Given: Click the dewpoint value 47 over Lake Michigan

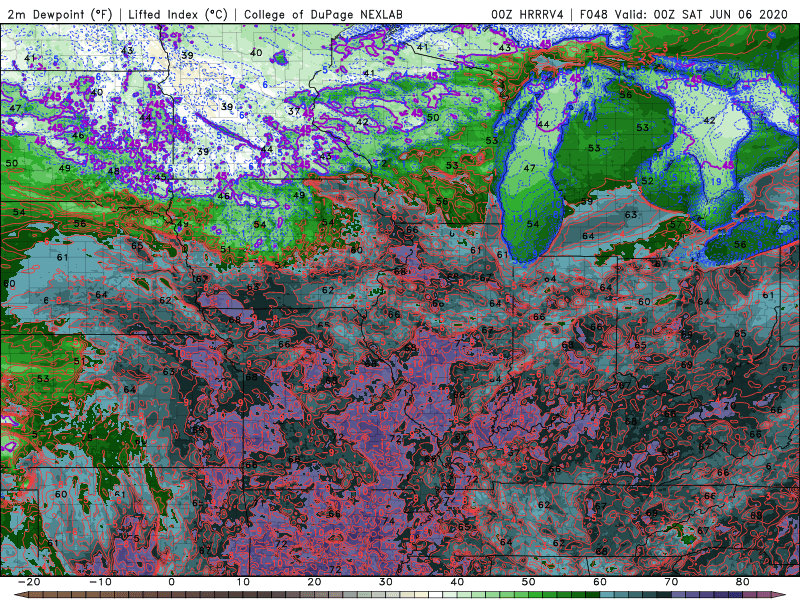Looking at the screenshot, I should pos(529,168).
